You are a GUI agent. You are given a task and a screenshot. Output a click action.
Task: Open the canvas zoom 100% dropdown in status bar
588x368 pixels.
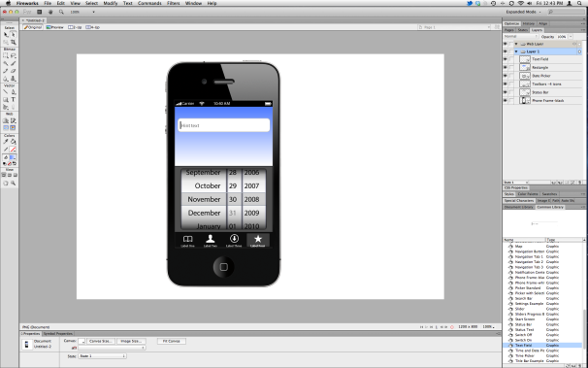pos(488,327)
